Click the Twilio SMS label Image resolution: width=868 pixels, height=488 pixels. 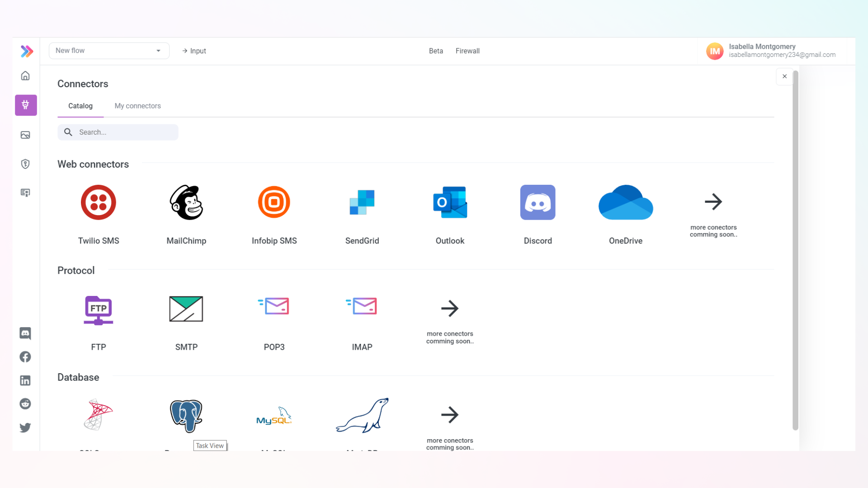(x=99, y=241)
